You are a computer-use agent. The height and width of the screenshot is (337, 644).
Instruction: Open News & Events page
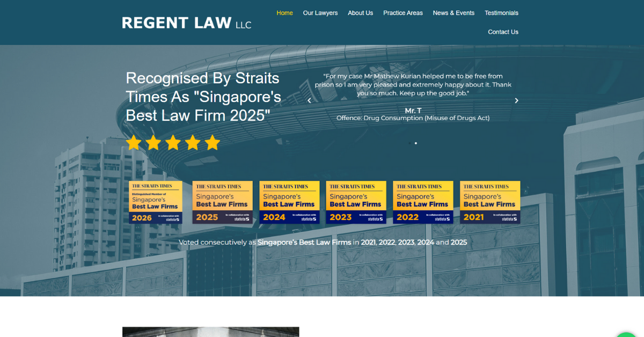click(453, 13)
